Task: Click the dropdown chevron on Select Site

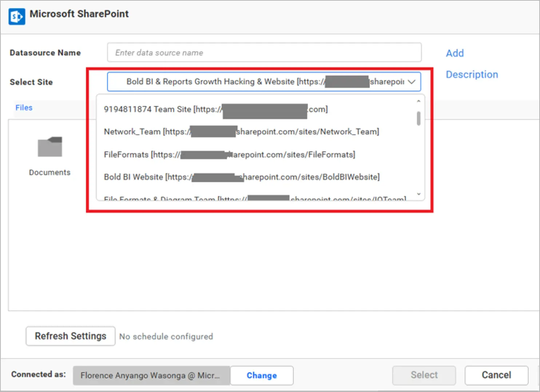Action: click(412, 82)
